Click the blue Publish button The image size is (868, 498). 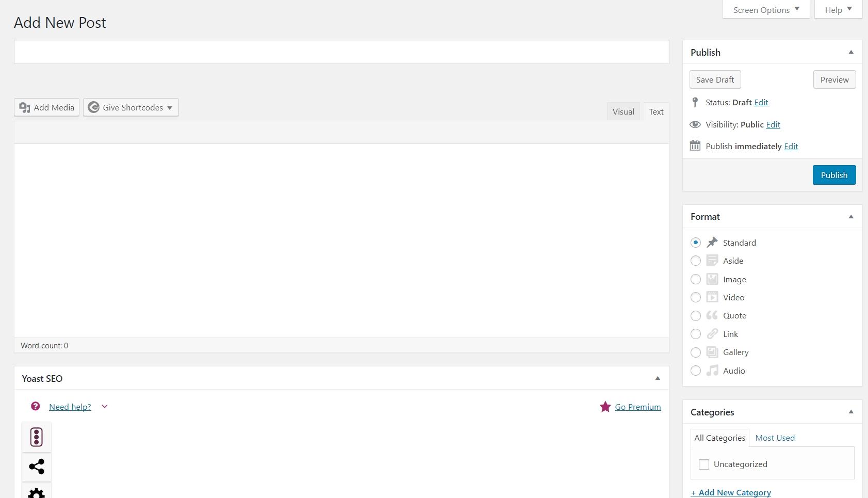[834, 175]
